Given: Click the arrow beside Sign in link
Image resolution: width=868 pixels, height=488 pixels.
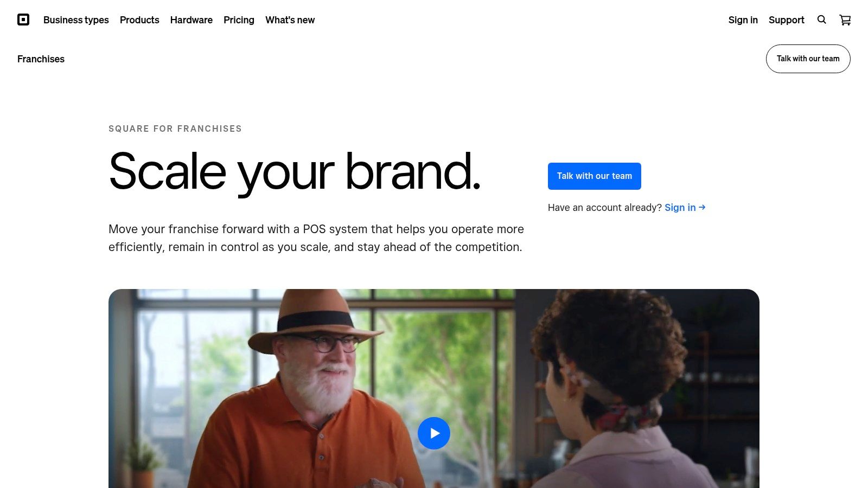Looking at the screenshot, I should [x=702, y=207].
